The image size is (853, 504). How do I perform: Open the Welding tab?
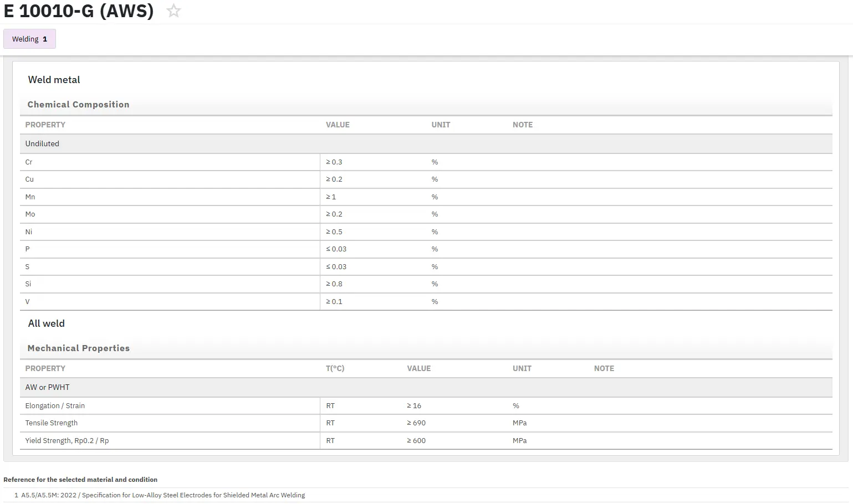tap(29, 39)
